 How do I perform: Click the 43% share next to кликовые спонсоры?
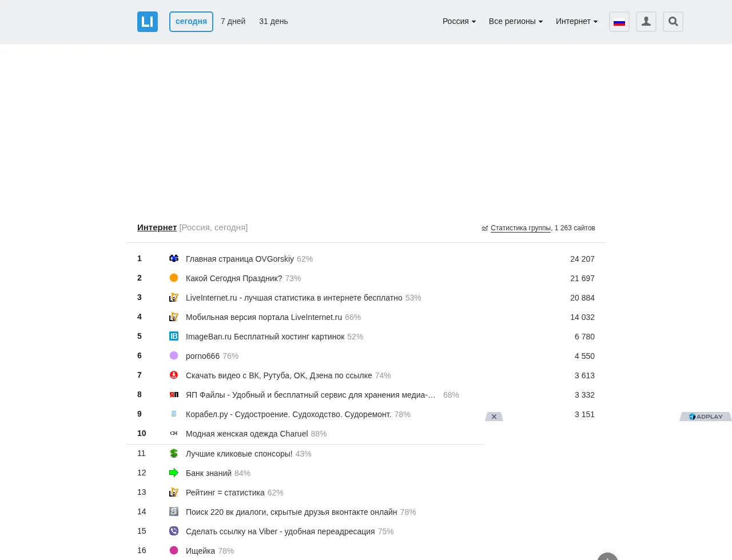303,454
